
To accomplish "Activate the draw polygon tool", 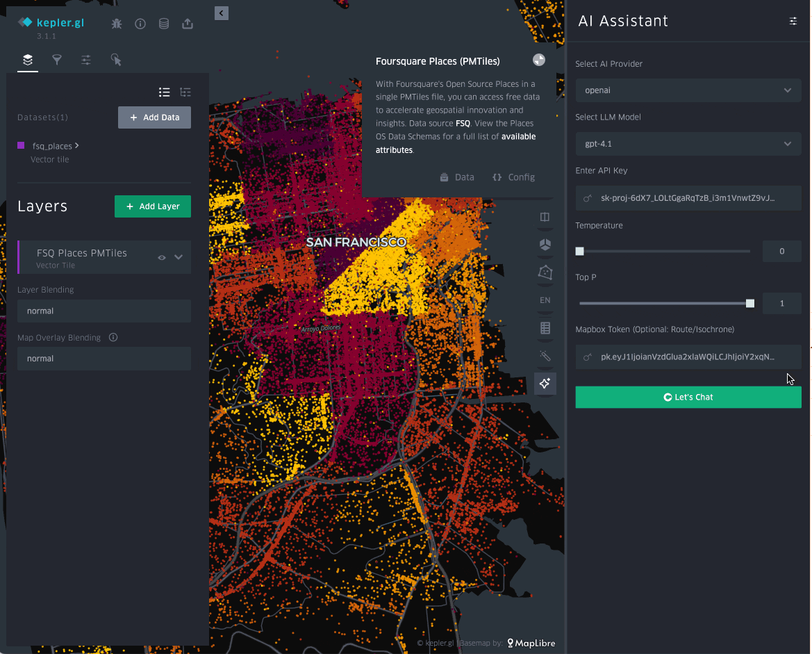I will [x=545, y=272].
